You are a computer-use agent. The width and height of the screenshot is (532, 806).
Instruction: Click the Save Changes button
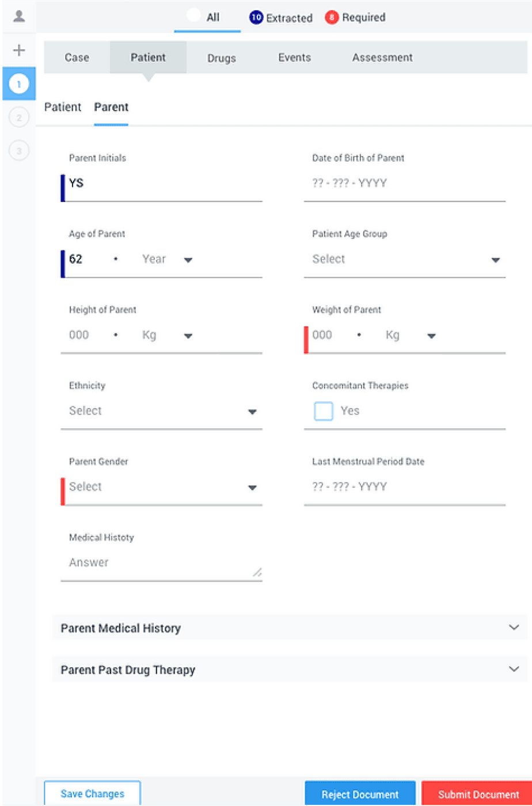92,794
